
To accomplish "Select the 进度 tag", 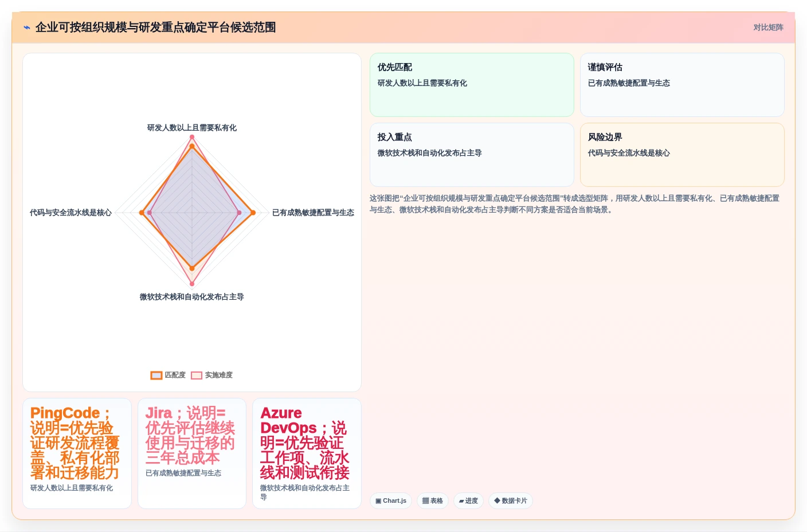I will (x=468, y=500).
